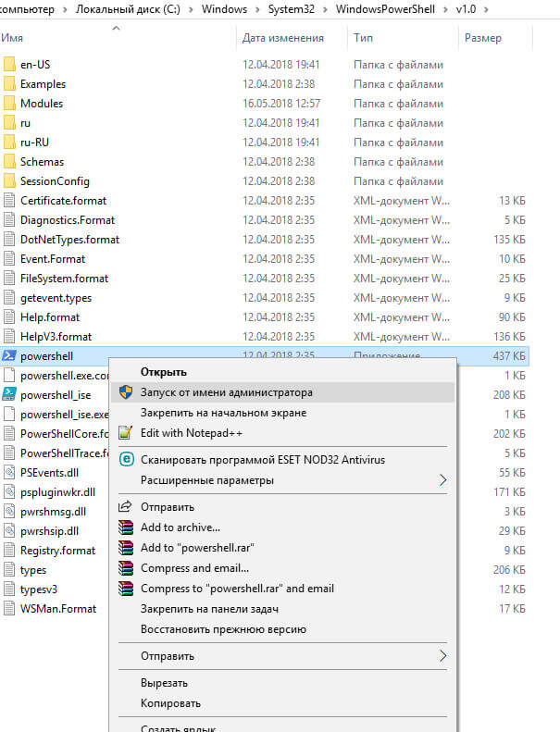Click v1.0 in the address breadcrumb
560x732 pixels.
(467, 9)
